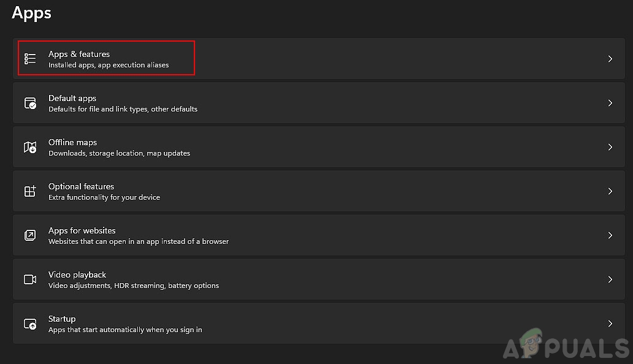Screen dimensions: 633x364
Task: Click 'Apps that start automatically' description text
Action: point(125,330)
